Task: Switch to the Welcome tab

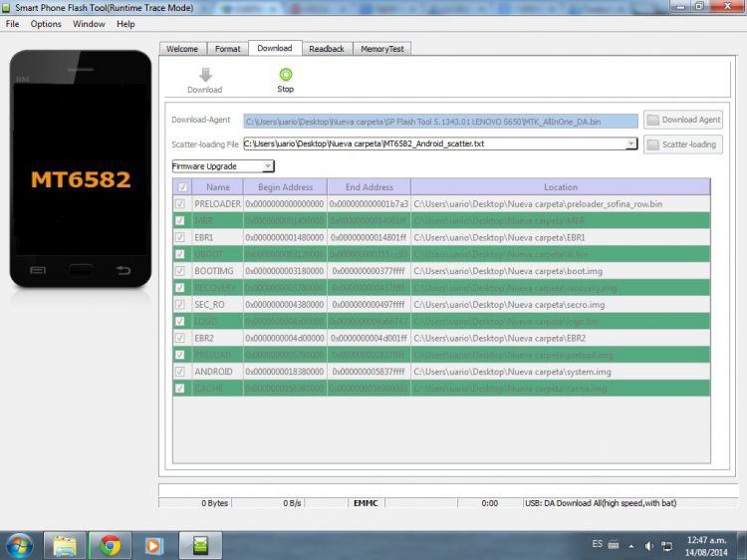Action: 182,49
